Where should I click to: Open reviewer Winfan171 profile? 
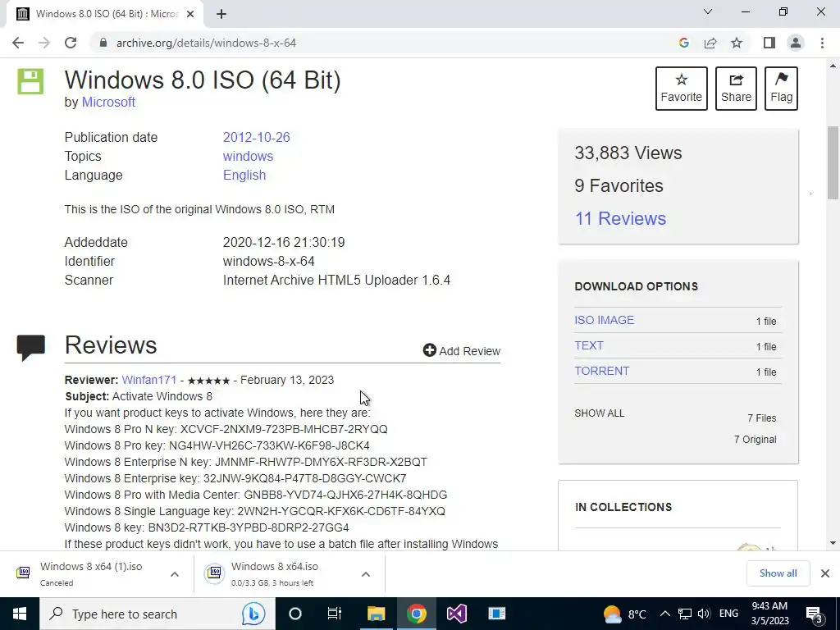149,380
